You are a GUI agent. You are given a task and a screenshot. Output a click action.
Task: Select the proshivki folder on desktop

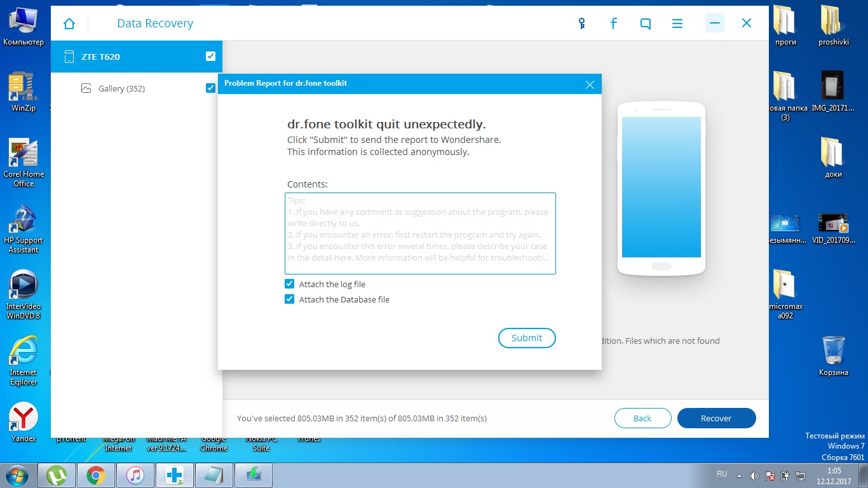[833, 26]
